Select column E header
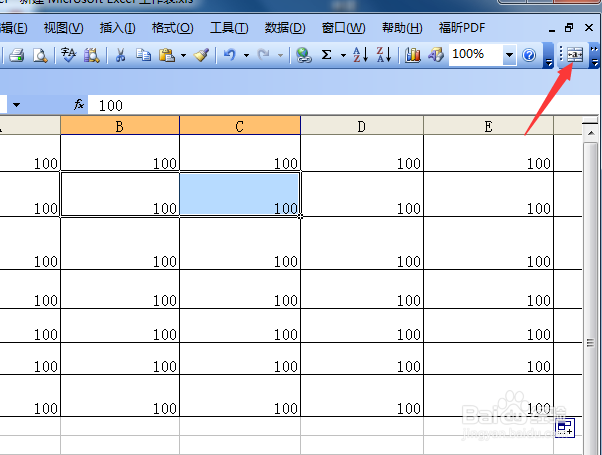Viewport: 602px width, 455px height. coord(488,126)
